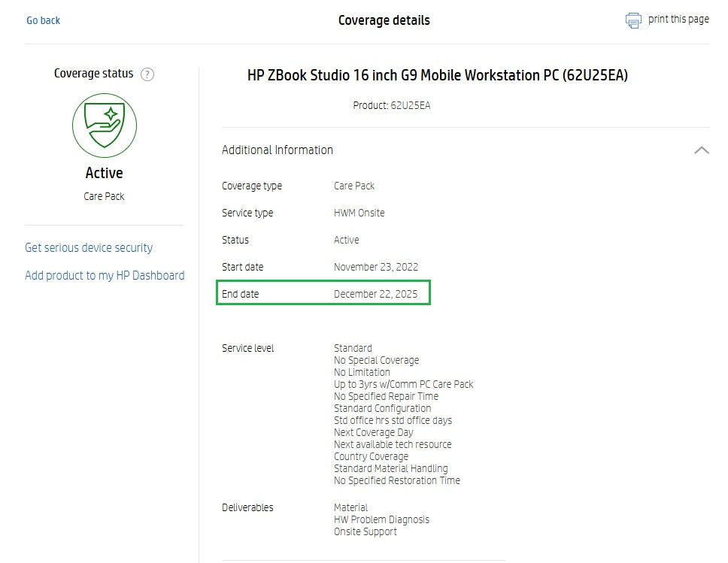This screenshot has height=563, width=728.
Task: Click the printer icon
Action: [633, 20]
